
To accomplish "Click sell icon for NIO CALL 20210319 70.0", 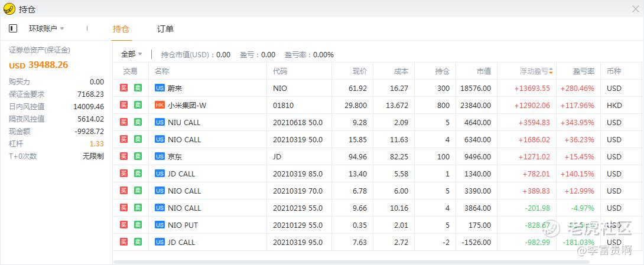I will [x=138, y=191].
